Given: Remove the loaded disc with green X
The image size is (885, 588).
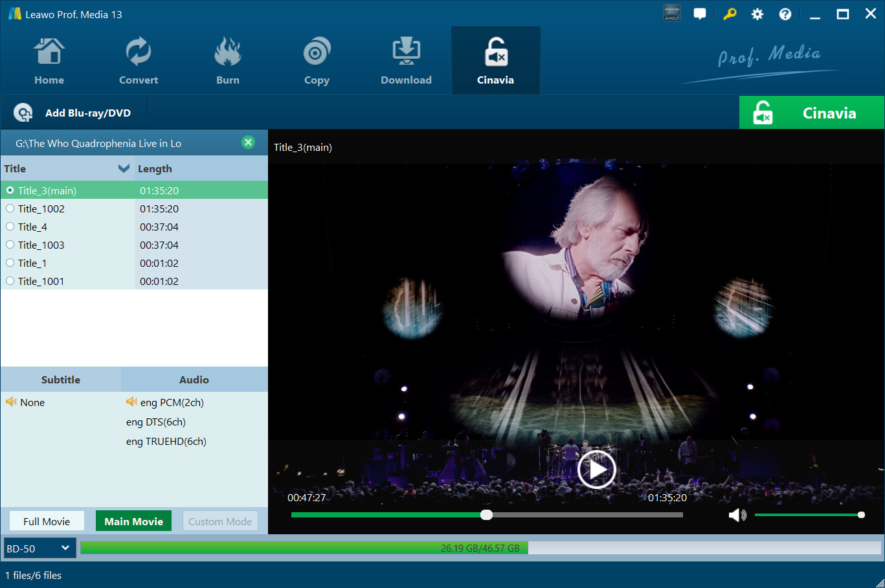Looking at the screenshot, I should [248, 142].
